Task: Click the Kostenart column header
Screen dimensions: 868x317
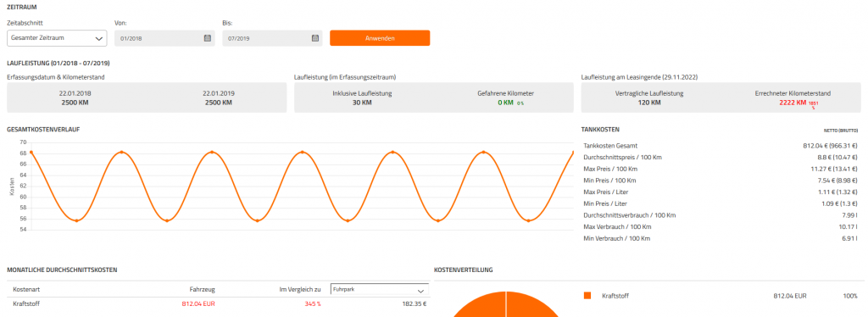Action: pos(26,289)
